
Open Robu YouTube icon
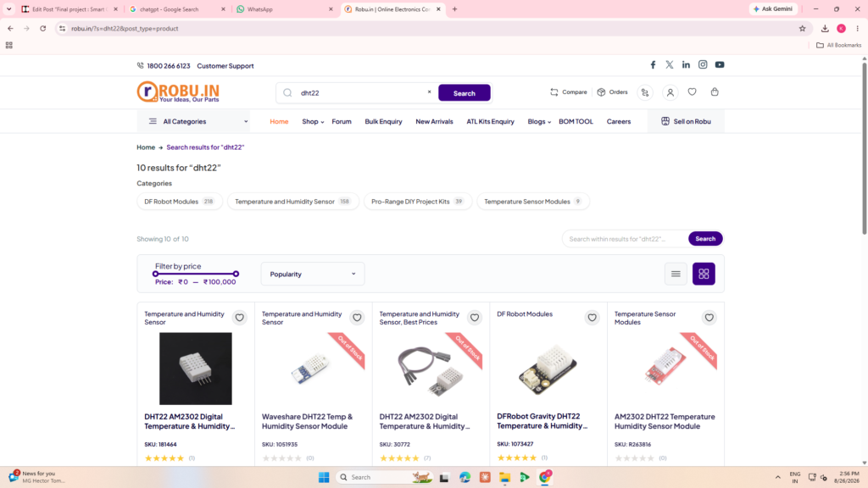point(720,64)
